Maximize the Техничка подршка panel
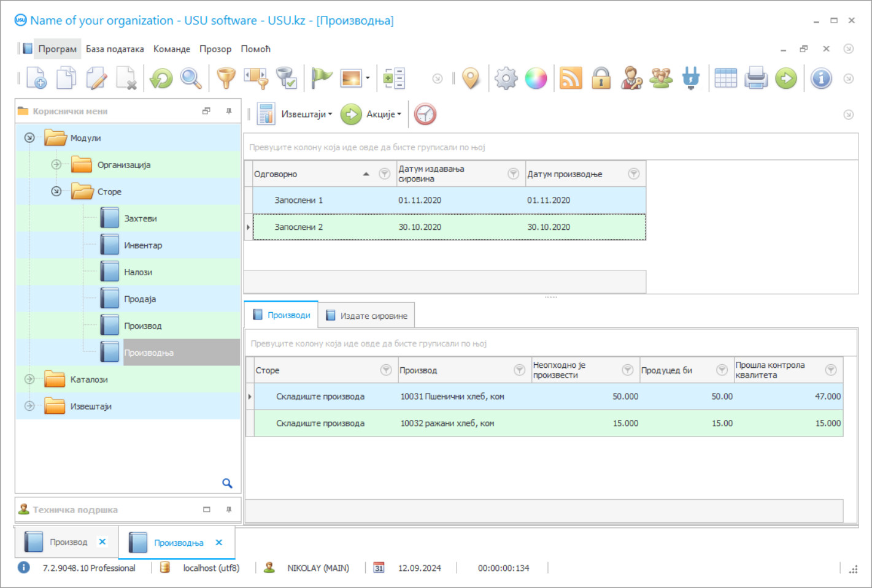 (207, 510)
